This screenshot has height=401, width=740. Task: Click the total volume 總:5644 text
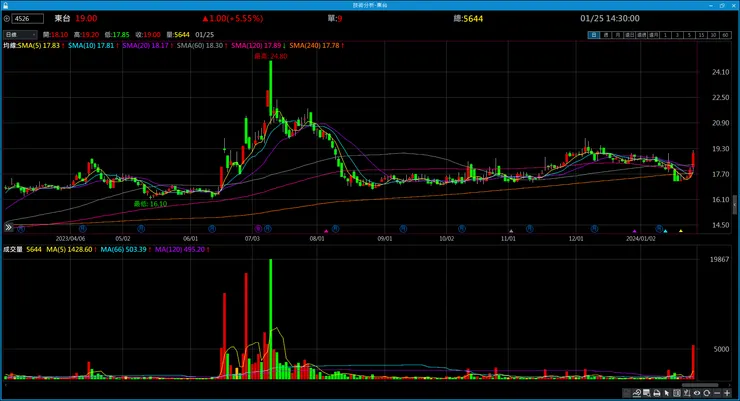pyautogui.click(x=468, y=18)
